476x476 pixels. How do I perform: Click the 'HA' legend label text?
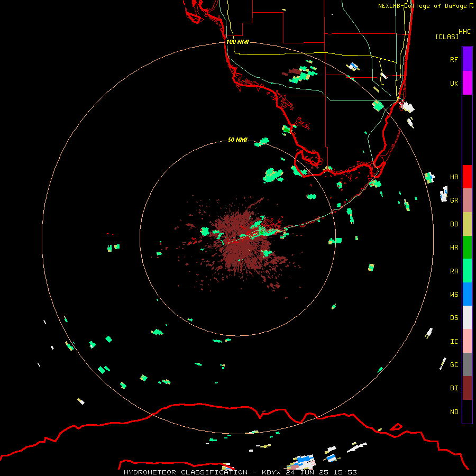pos(454,177)
